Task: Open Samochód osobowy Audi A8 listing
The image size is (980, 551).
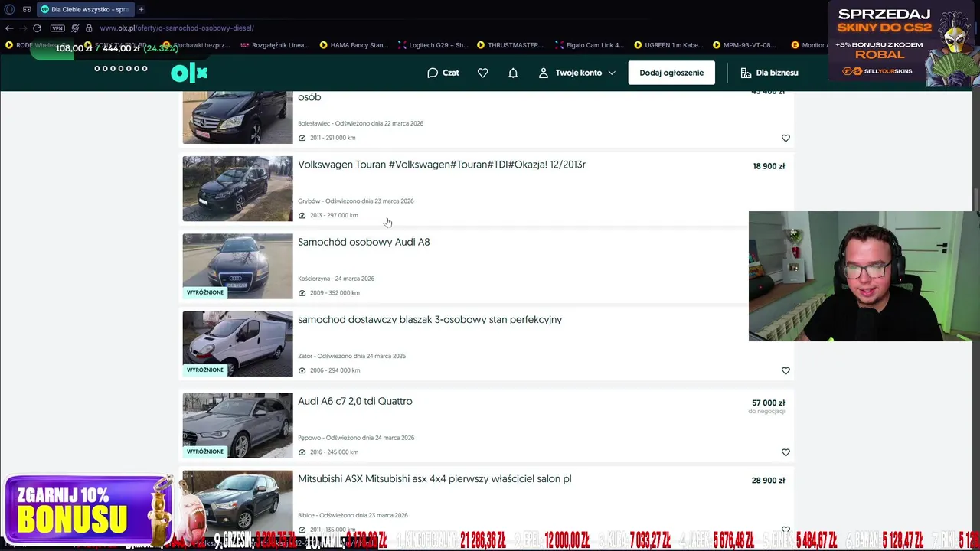Action: 364,242
